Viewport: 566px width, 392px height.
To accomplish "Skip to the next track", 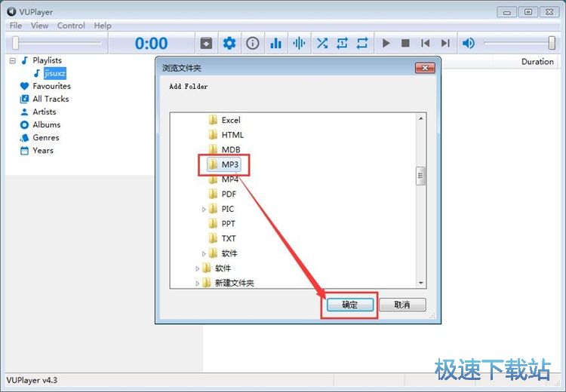I will [445, 43].
